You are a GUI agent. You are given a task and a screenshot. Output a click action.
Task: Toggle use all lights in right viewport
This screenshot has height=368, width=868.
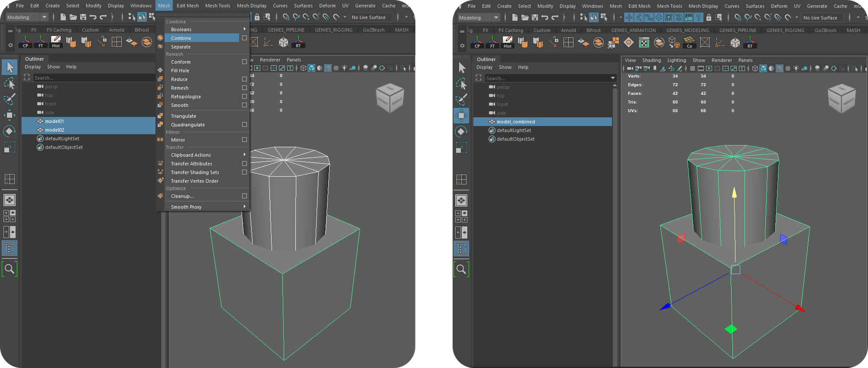pos(796,68)
